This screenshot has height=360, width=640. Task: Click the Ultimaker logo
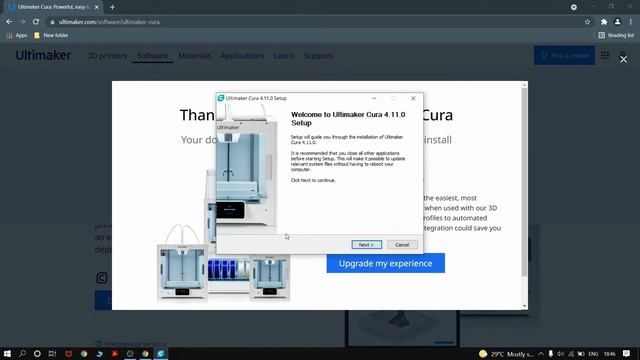tap(43, 55)
